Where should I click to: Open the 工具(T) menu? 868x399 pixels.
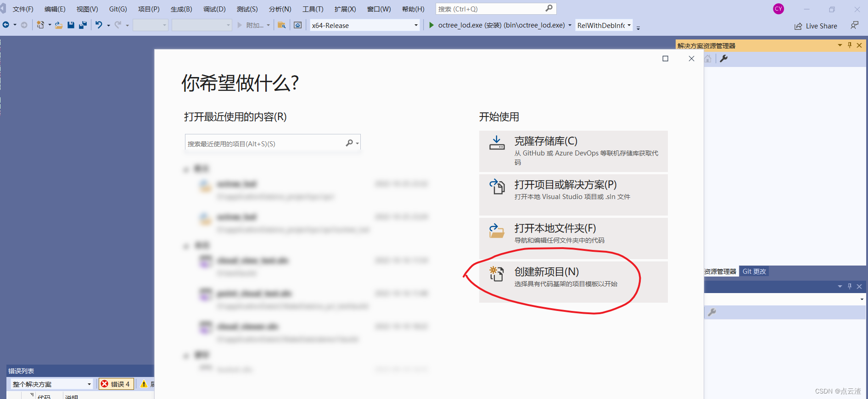click(313, 9)
